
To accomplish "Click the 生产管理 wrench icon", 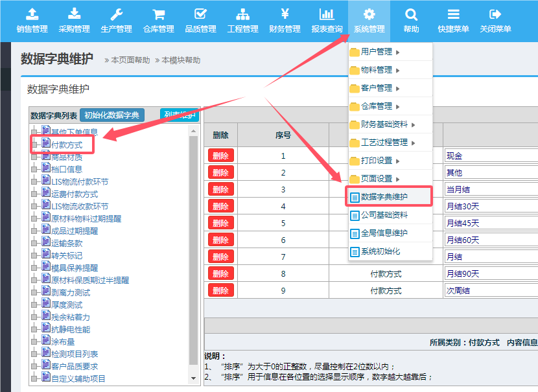I will point(116,14).
